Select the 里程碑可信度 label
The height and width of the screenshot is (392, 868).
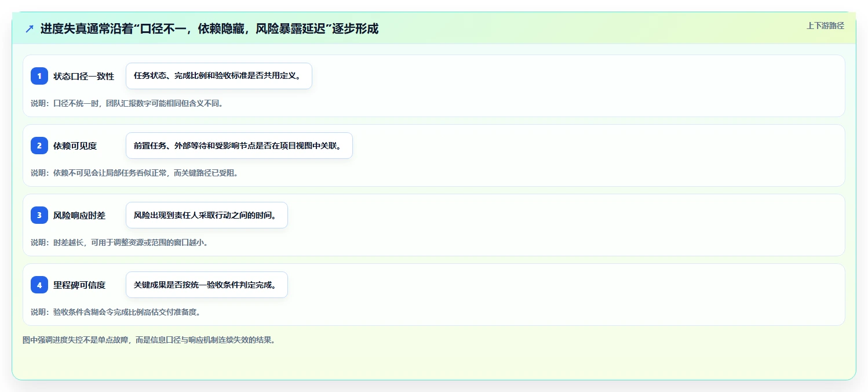tap(79, 285)
